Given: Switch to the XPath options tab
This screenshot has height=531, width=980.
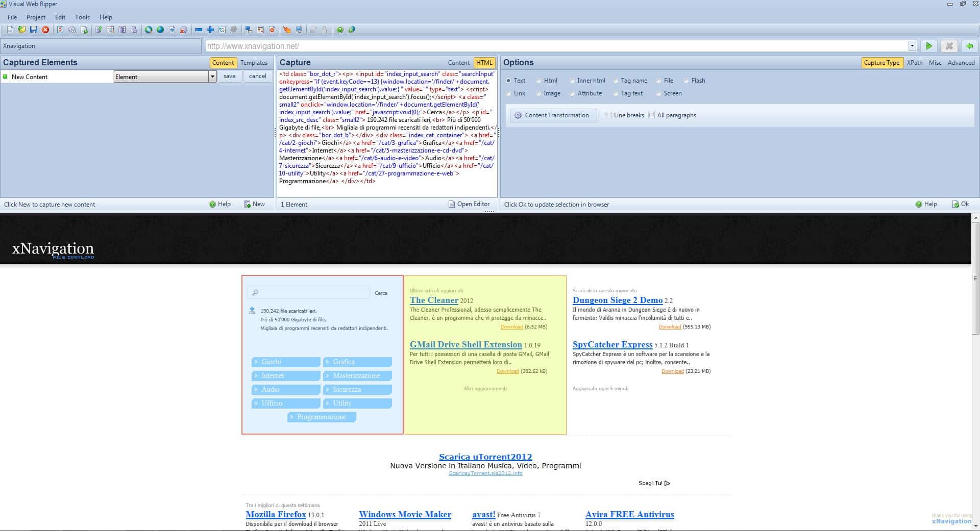Looking at the screenshot, I should 915,63.
